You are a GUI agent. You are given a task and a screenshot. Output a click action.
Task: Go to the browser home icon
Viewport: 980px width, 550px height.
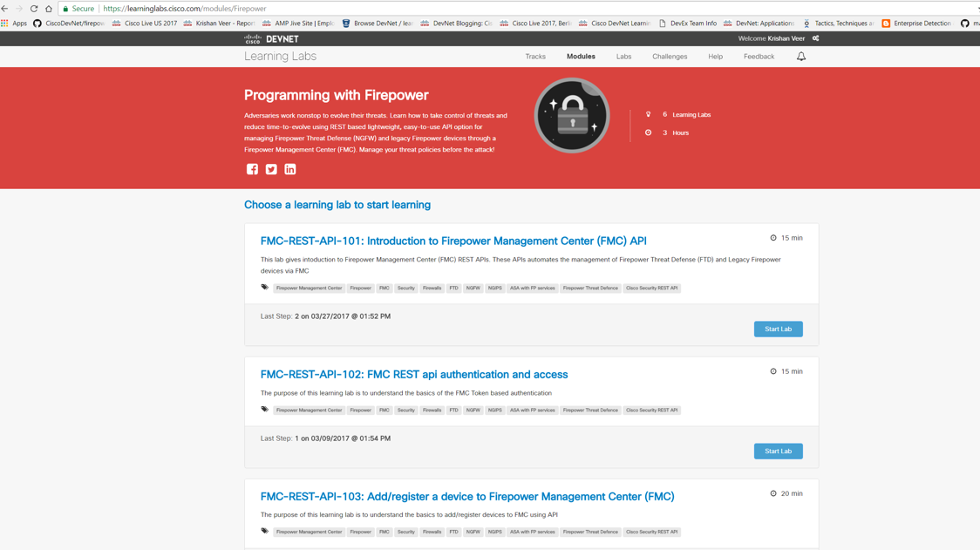click(49, 9)
